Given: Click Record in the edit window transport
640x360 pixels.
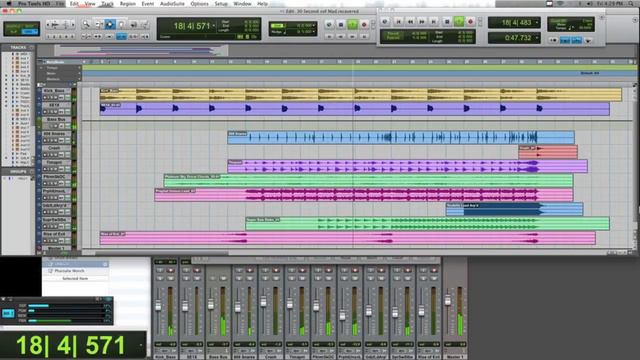Looking at the screenshot, I should coord(364,25).
